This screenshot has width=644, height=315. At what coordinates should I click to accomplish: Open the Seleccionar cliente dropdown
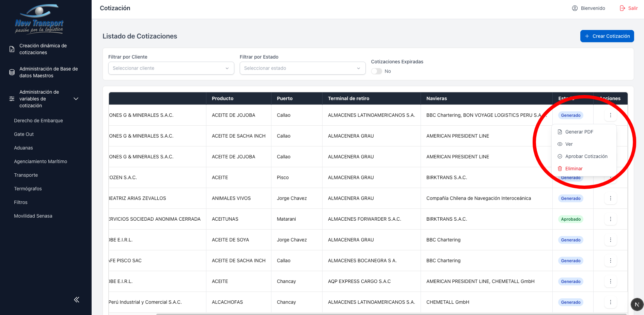click(171, 68)
